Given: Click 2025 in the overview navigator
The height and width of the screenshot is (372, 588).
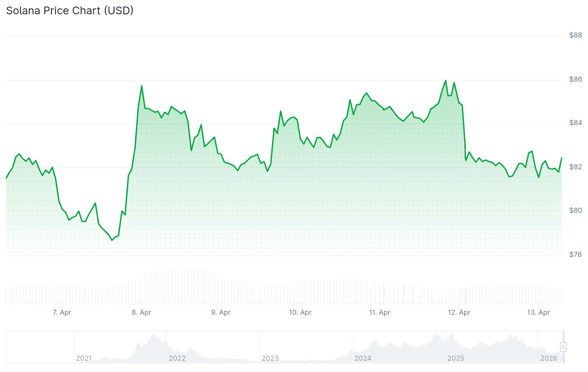Looking at the screenshot, I should (456, 358).
